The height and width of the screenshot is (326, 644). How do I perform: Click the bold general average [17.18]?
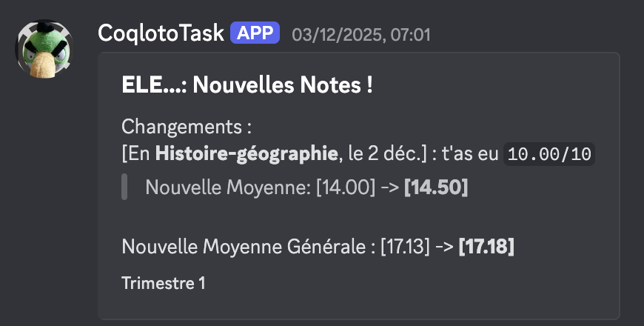[486, 247]
